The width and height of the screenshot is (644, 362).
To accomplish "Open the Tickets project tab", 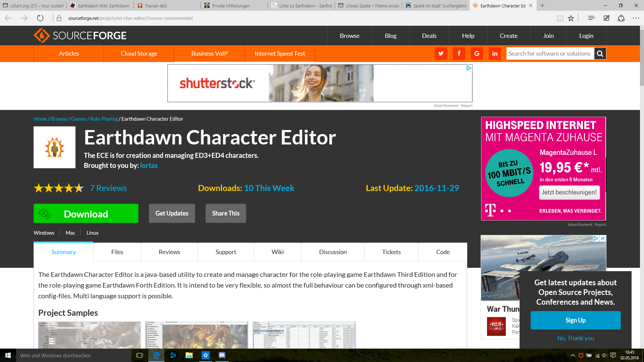I will 391,252.
